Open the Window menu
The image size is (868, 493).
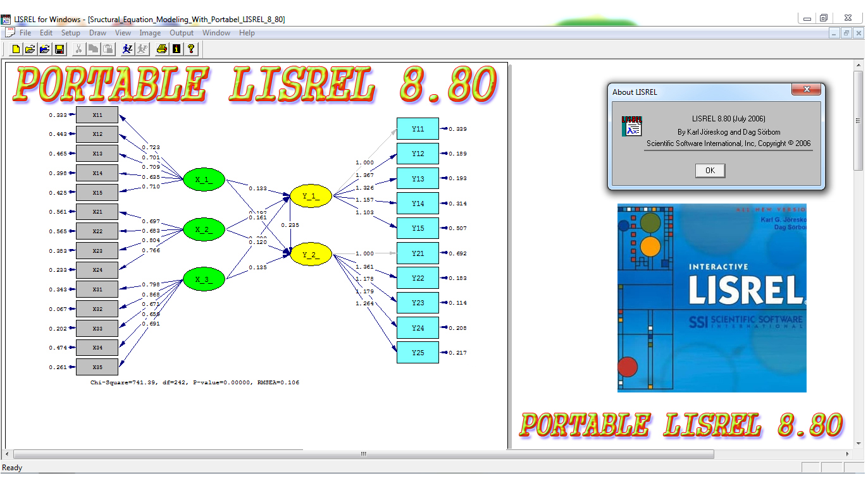[216, 33]
